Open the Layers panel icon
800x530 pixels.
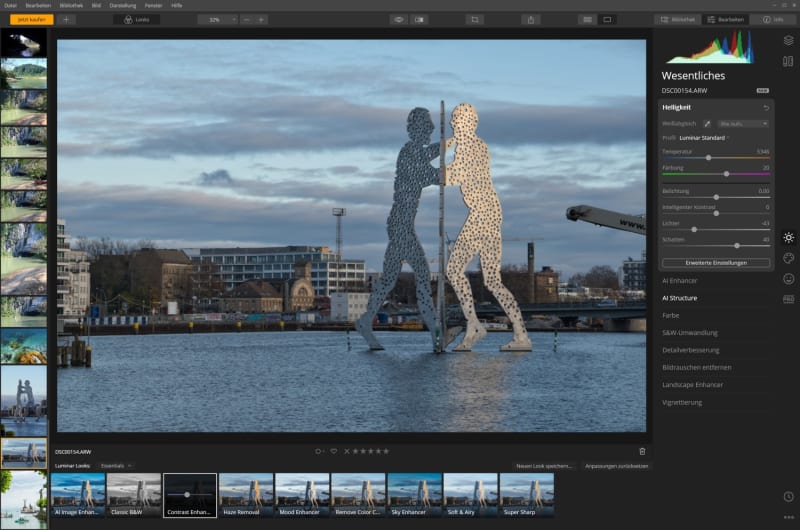point(788,40)
